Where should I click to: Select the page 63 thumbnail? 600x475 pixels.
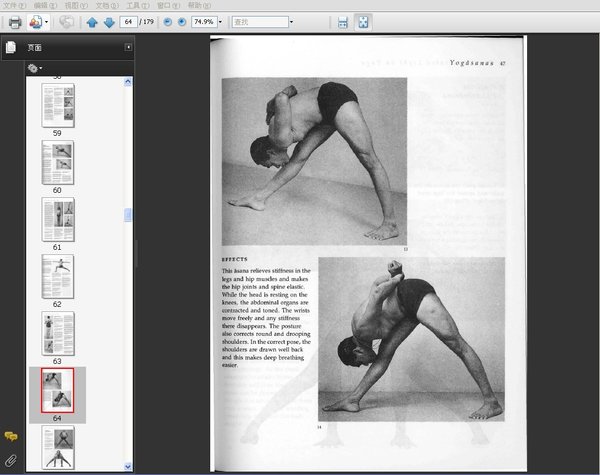coord(57,333)
